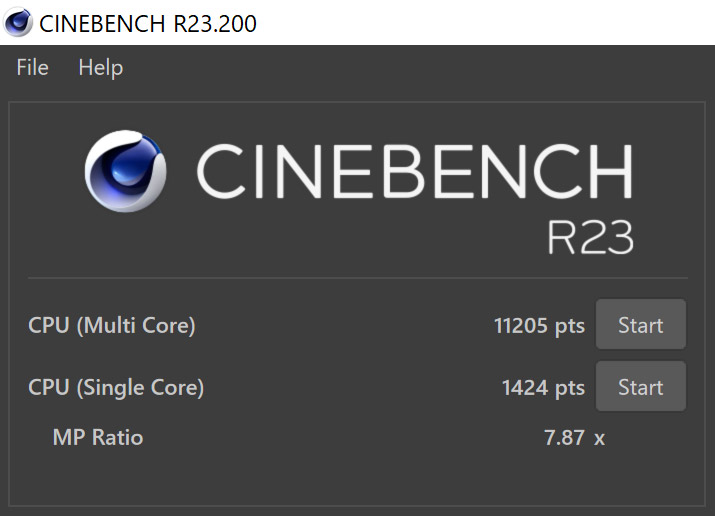Click the separator line below the logo
Viewport: 715px width, 516px height.
pos(357,278)
